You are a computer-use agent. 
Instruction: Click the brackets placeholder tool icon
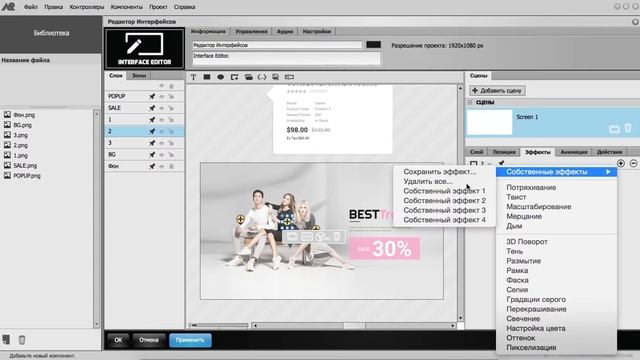point(262,77)
